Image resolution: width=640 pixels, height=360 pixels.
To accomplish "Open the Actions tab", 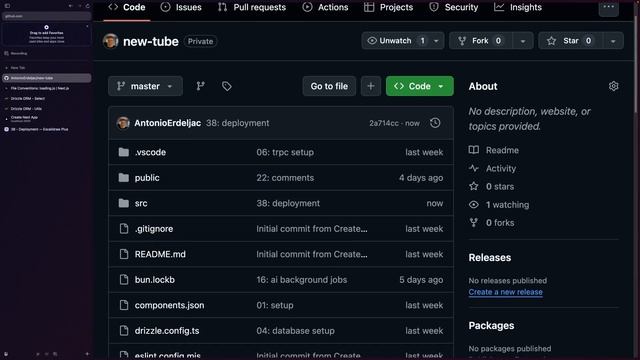I will click(325, 7).
